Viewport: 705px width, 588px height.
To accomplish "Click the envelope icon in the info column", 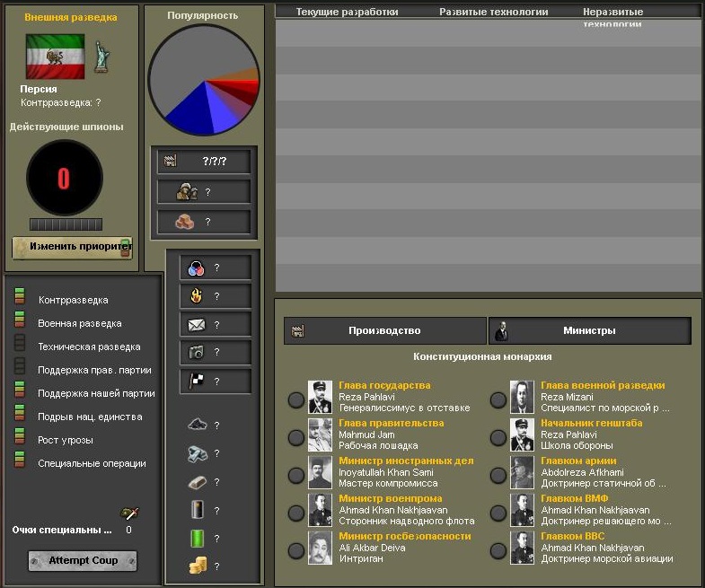I will click(196, 325).
